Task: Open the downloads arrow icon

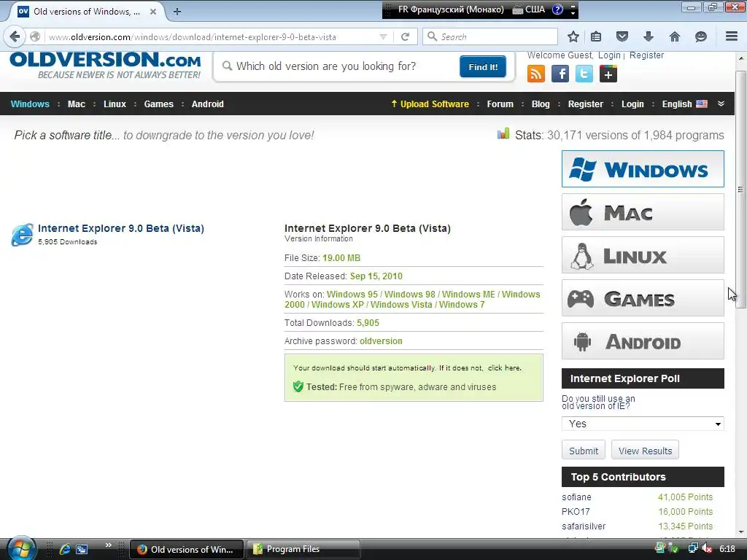Action: (x=649, y=36)
